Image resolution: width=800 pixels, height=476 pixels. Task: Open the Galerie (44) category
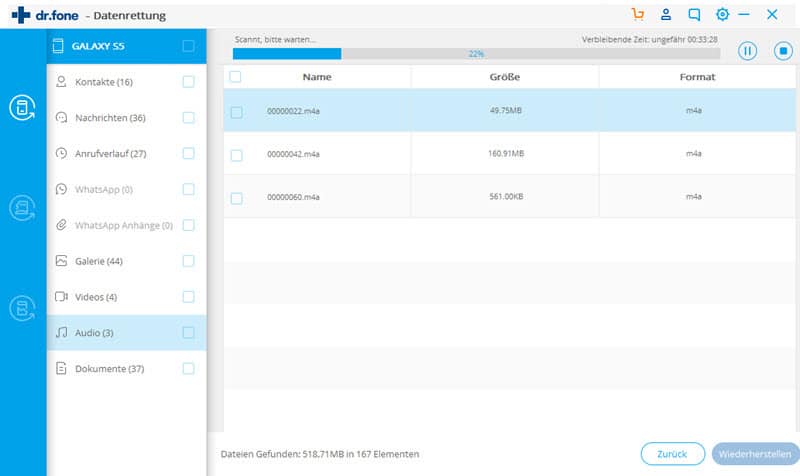(x=98, y=261)
